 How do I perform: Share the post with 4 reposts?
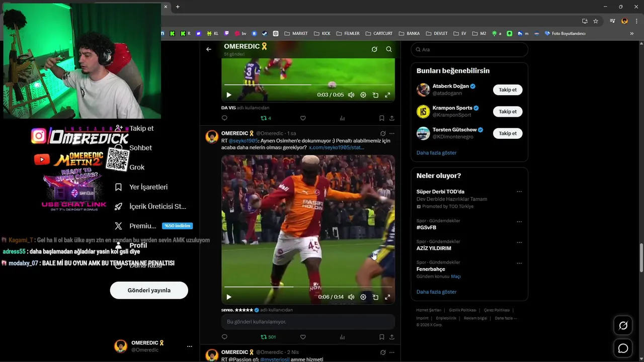click(392, 118)
